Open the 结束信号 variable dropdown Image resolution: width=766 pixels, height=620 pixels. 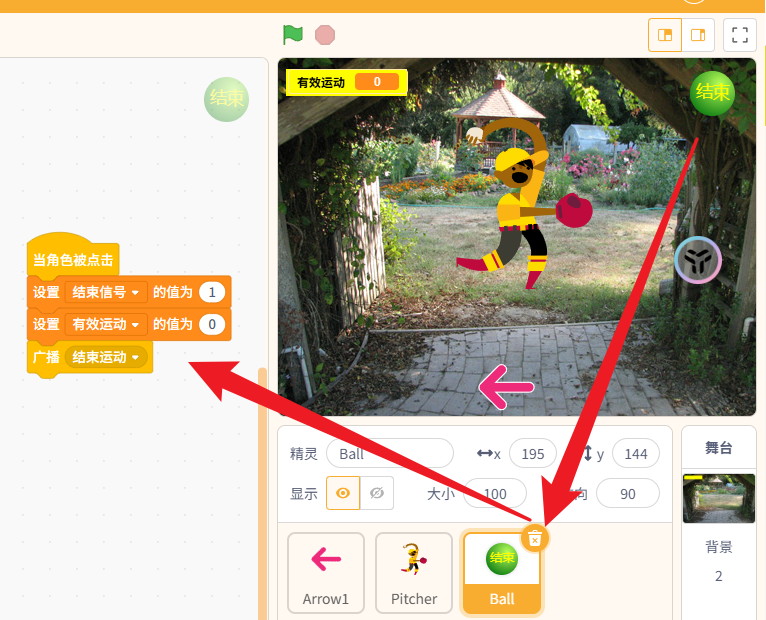pyautogui.click(x=133, y=292)
